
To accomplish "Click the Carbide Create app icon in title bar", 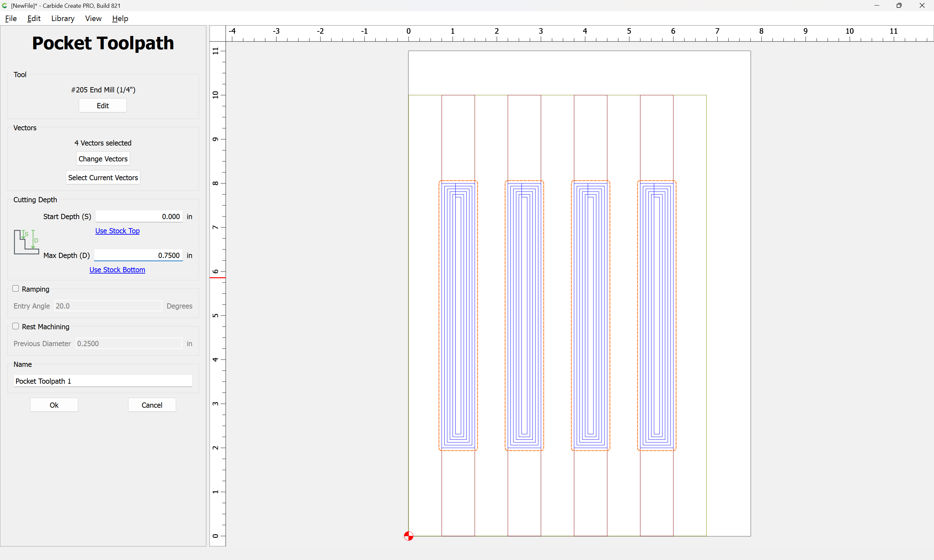I will (x=5, y=6).
